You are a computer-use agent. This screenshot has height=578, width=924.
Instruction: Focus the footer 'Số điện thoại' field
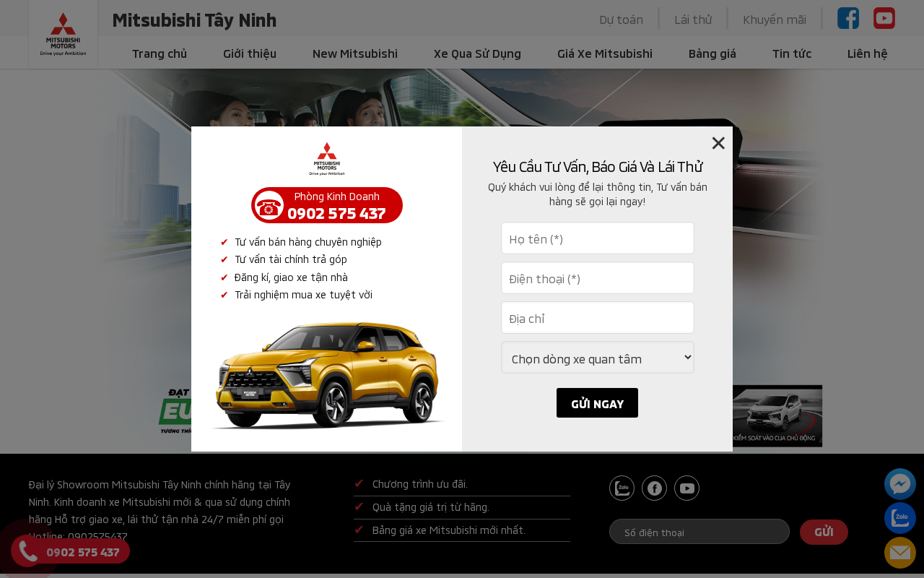pyautogui.click(x=699, y=532)
